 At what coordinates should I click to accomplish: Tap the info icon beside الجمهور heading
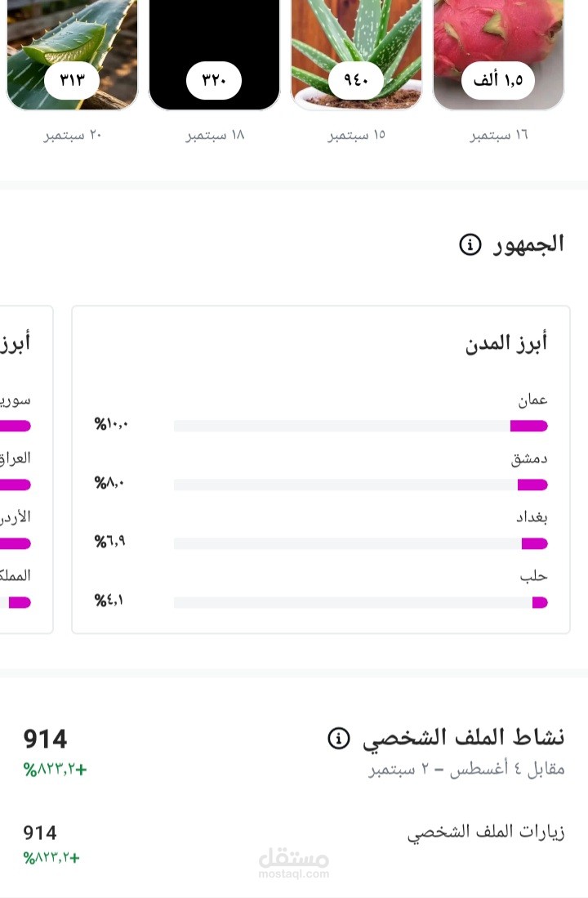pos(470,244)
